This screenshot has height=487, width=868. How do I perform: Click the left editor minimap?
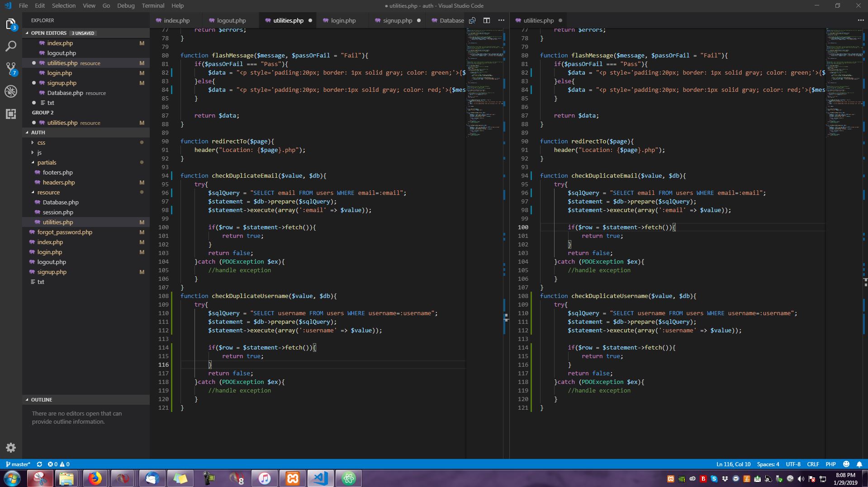485,81
